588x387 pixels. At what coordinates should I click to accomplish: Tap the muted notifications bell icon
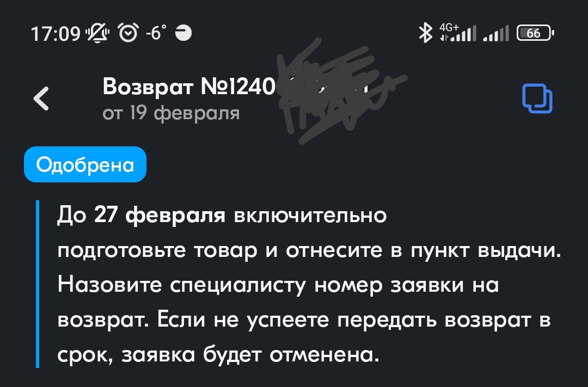click(x=97, y=33)
